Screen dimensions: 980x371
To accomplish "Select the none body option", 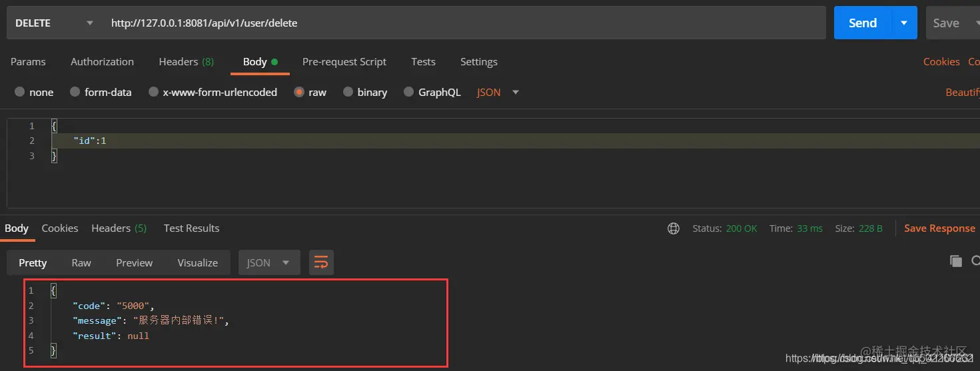I will [34, 92].
